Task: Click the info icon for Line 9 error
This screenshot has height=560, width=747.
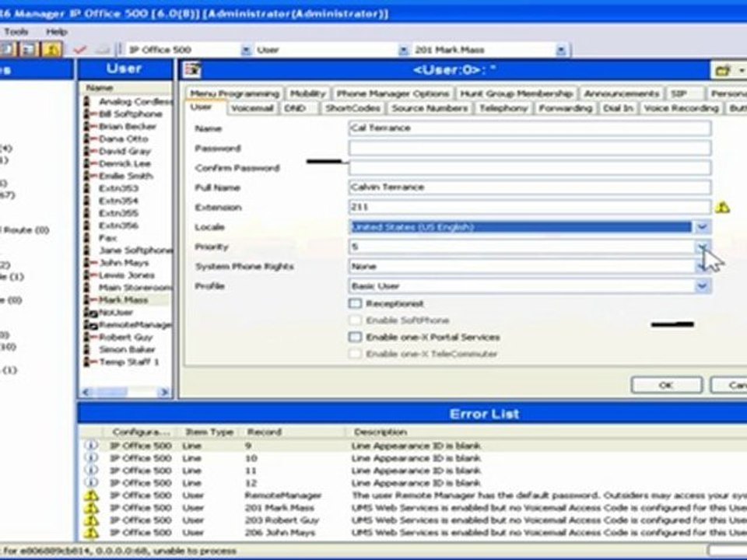Action: pyautogui.click(x=91, y=445)
